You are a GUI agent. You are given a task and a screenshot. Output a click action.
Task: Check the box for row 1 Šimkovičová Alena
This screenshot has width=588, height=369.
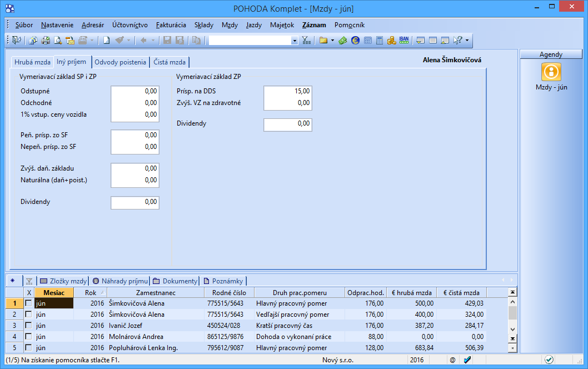[x=29, y=303]
